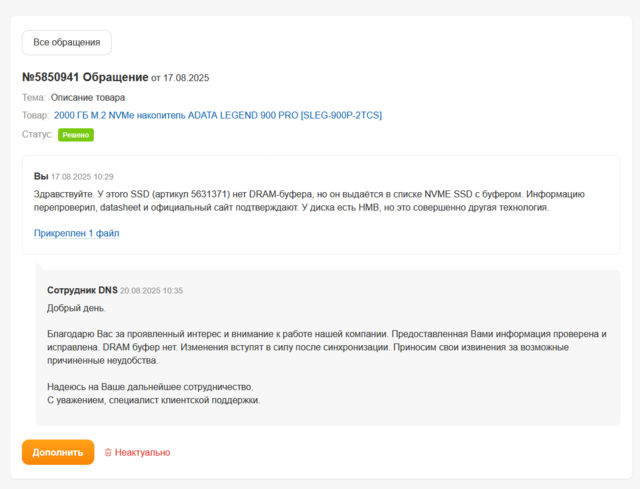This screenshot has width=640, height=489.
Task: Click the Товар: field label
Action: (35, 115)
